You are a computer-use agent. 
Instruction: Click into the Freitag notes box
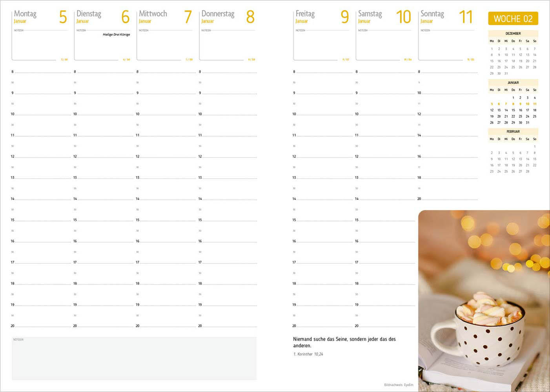coord(321,46)
